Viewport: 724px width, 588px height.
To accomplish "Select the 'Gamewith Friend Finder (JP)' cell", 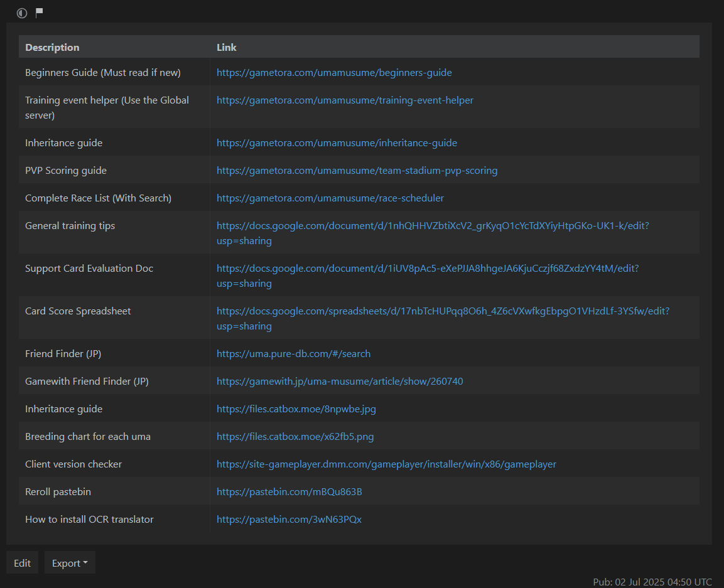I will pyautogui.click(x=114, y=381).
